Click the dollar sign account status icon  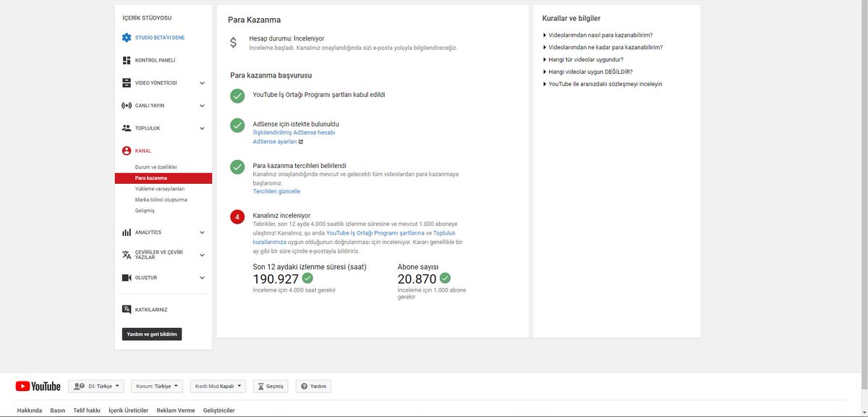[233, 42]
